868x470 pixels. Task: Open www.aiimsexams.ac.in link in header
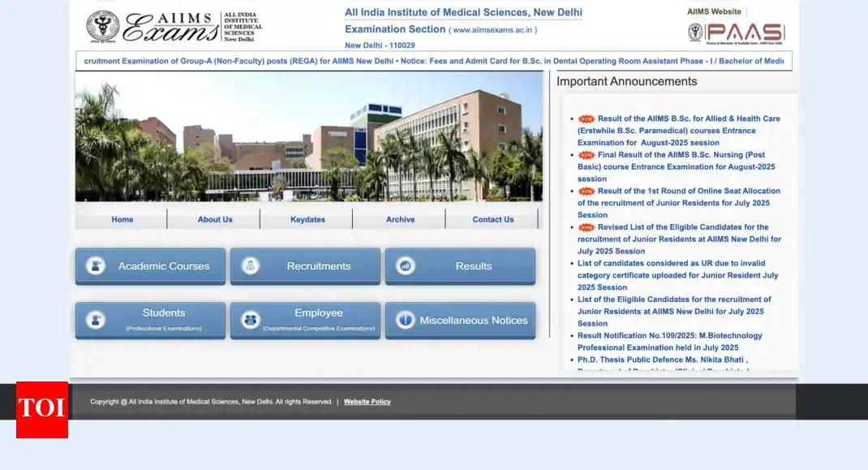[492, 30]
